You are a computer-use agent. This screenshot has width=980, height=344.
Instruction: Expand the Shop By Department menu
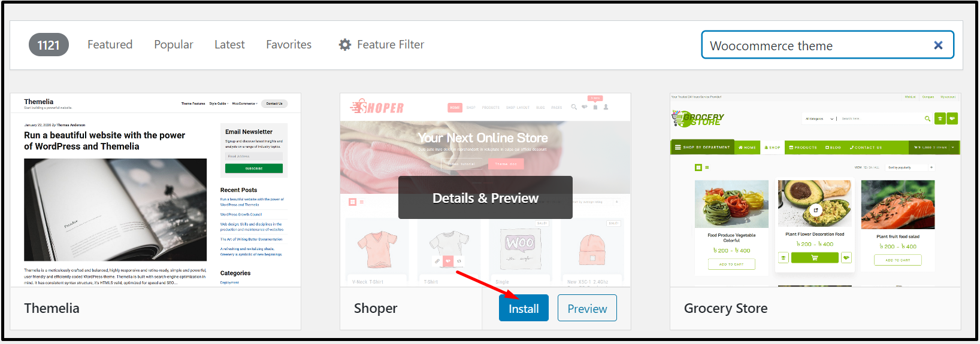pos(702,147)
